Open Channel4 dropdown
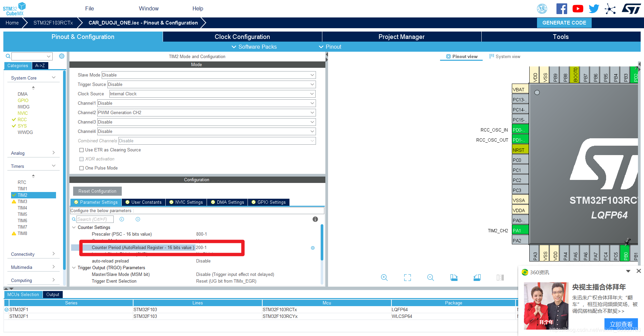Image resolution: width=644 pixels, height=336 pixels. 206,131
